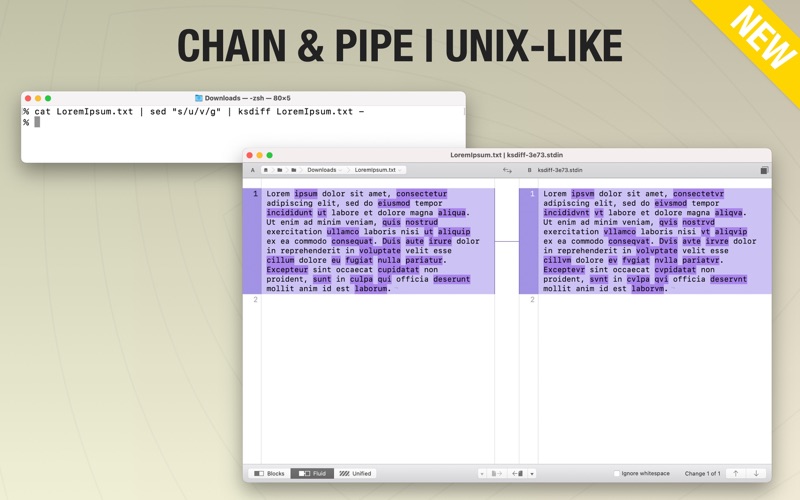Screen dimensions: 800x500
Task: Close the ksdiff comparison window
Action: [x=249, y=155]
